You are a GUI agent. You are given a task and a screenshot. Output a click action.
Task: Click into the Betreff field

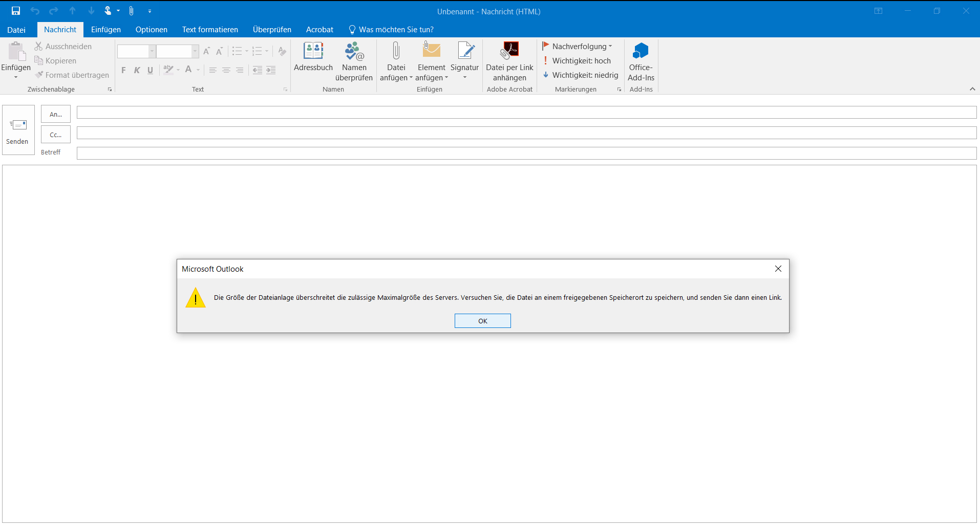point(526,153)
